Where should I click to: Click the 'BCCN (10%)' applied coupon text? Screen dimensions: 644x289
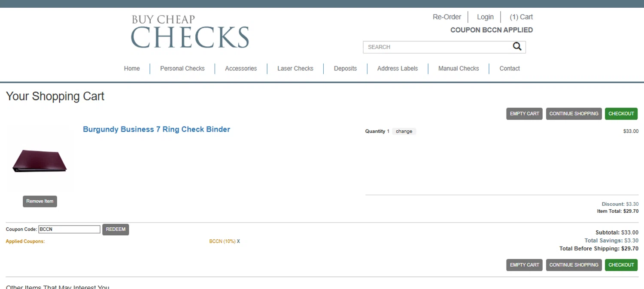pos(222,241)
